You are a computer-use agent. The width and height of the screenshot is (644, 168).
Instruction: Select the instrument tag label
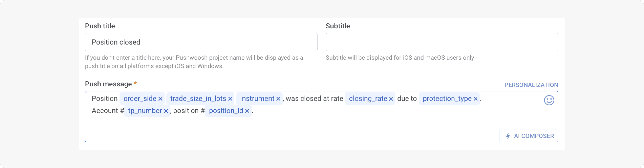pyautogui.click(x=257, y=99)
